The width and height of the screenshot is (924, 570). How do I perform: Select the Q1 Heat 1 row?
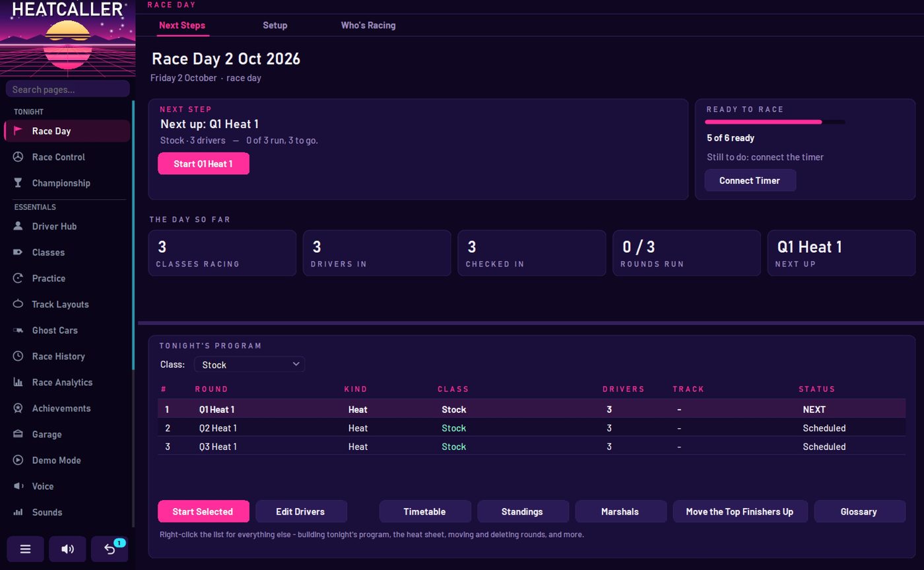(x=531, y=409)
